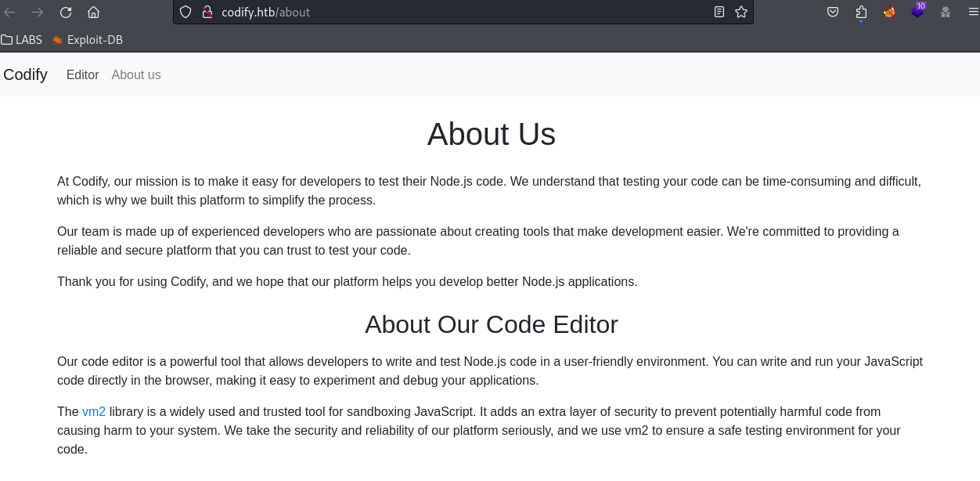Viewport: 980px width, 481px height.
Task: Click paragraph starting 'Our code editor is a powerful'
Action: (x=490, y=371)
